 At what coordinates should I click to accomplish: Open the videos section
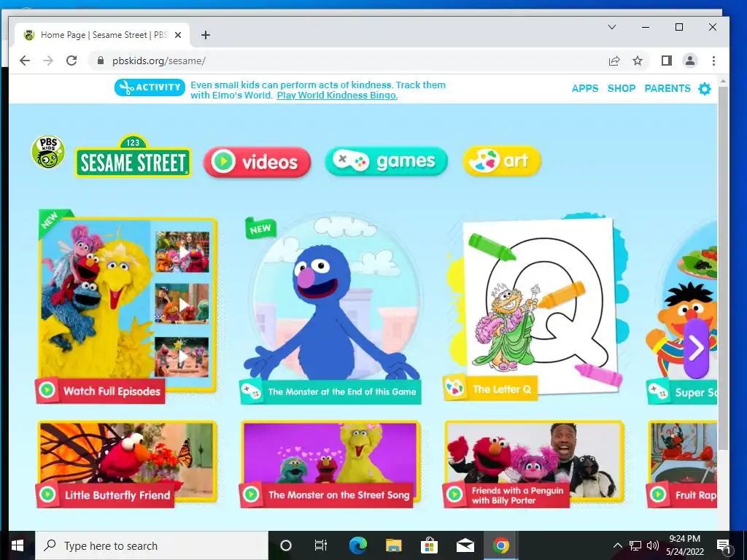coord(258,163)
